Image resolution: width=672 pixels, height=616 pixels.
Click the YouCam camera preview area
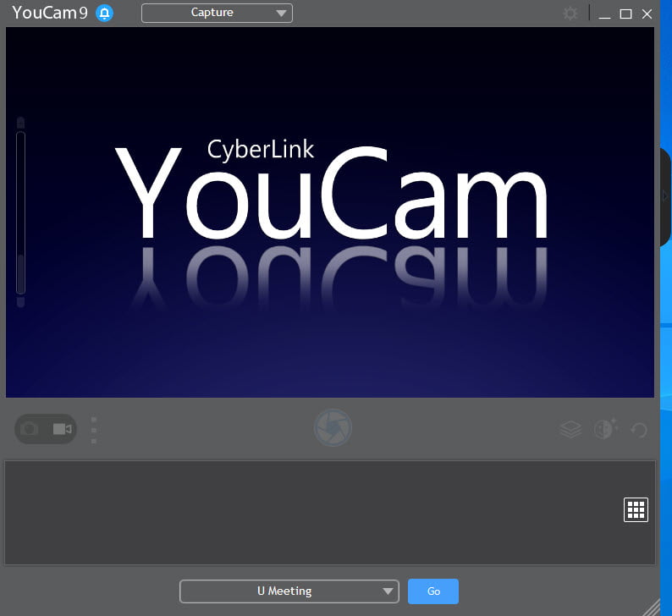(330, 212)
